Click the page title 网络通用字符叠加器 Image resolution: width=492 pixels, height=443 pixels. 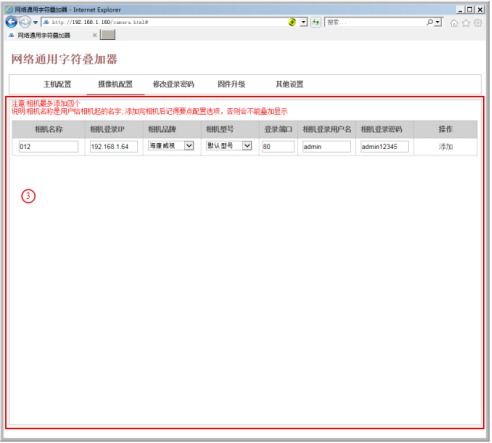[x=64, y=59]
